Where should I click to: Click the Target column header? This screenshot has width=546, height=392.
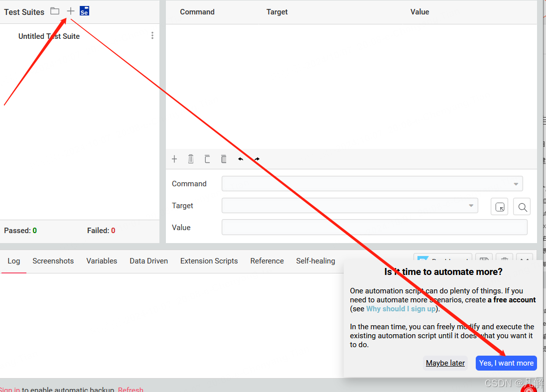277,12
